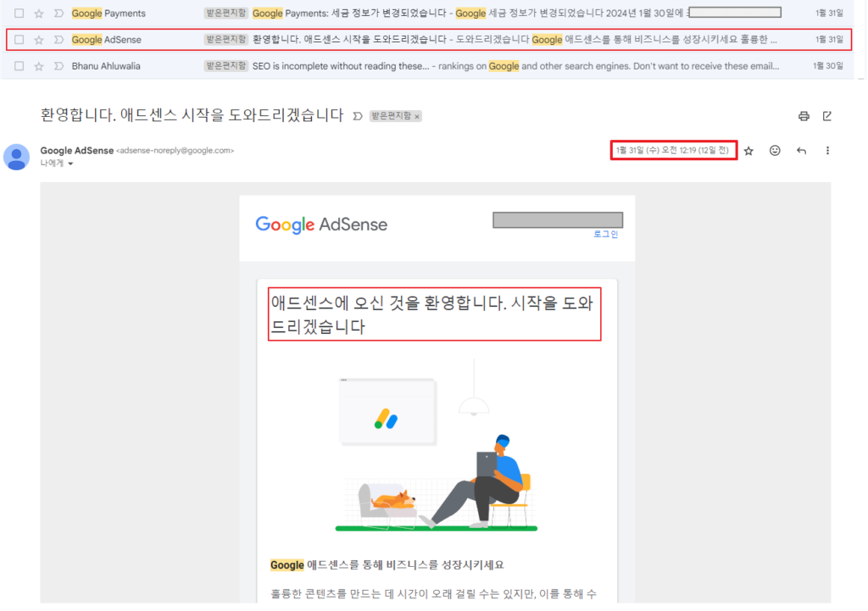Select the Google Payments email checkbox
868x611 pixels.
(x=19, y=14)
